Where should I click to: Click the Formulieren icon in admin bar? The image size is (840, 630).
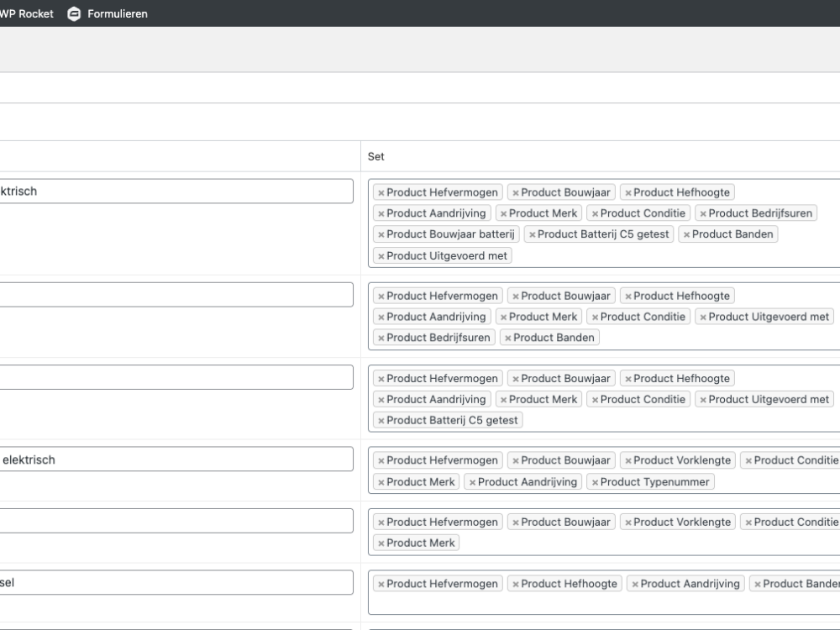(74, 13)
